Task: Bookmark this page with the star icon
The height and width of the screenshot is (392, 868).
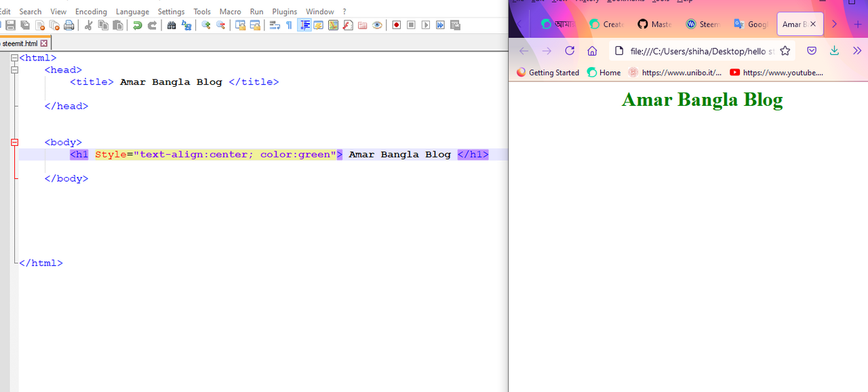Action: point(785,51)
